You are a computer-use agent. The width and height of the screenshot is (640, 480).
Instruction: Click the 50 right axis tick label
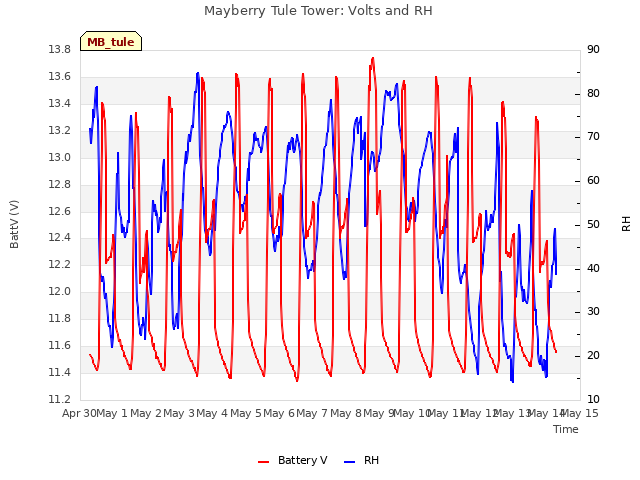[x=593, y=224]
